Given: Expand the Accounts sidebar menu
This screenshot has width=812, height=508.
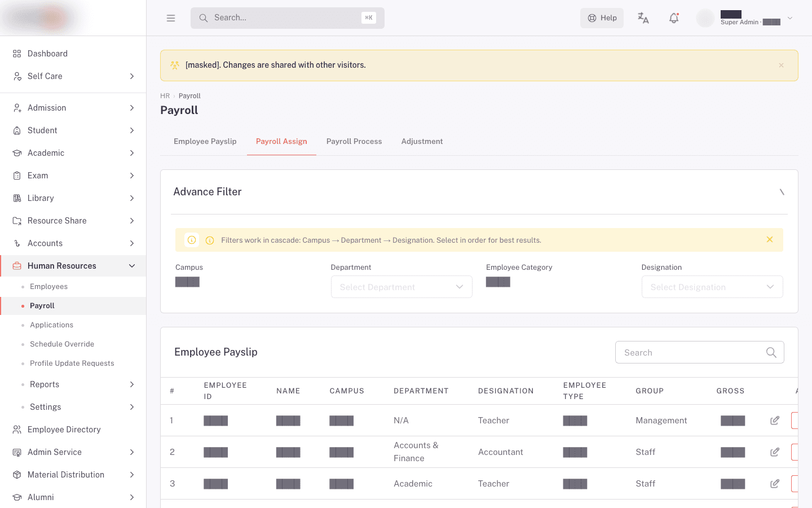Looking at the screenshot, I should point(73,243).
